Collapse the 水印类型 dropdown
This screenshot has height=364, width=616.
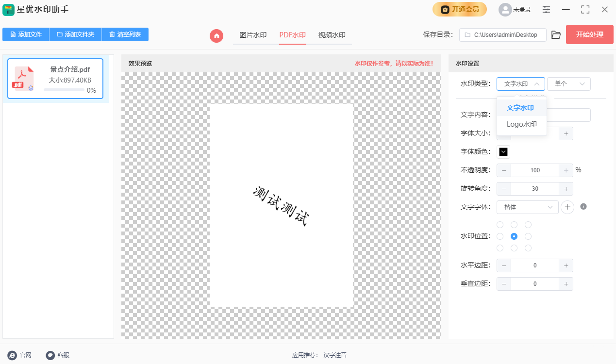(521, 84)
